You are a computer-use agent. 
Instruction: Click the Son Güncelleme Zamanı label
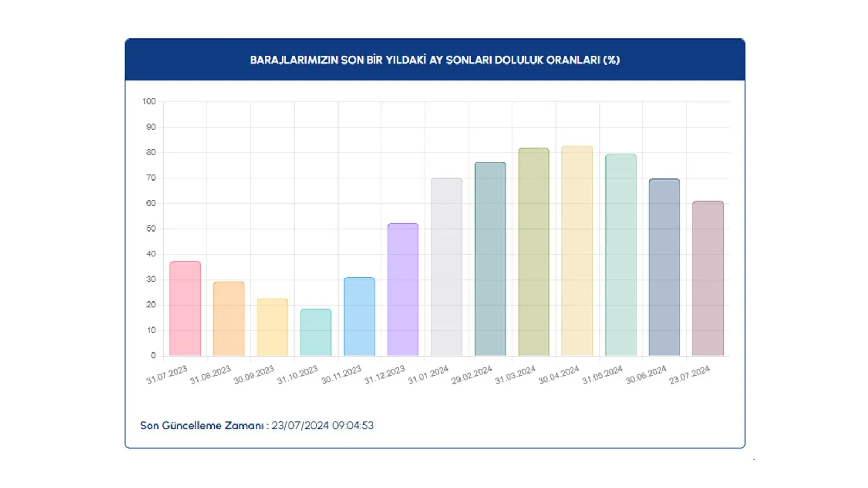[x=202, y=426]
